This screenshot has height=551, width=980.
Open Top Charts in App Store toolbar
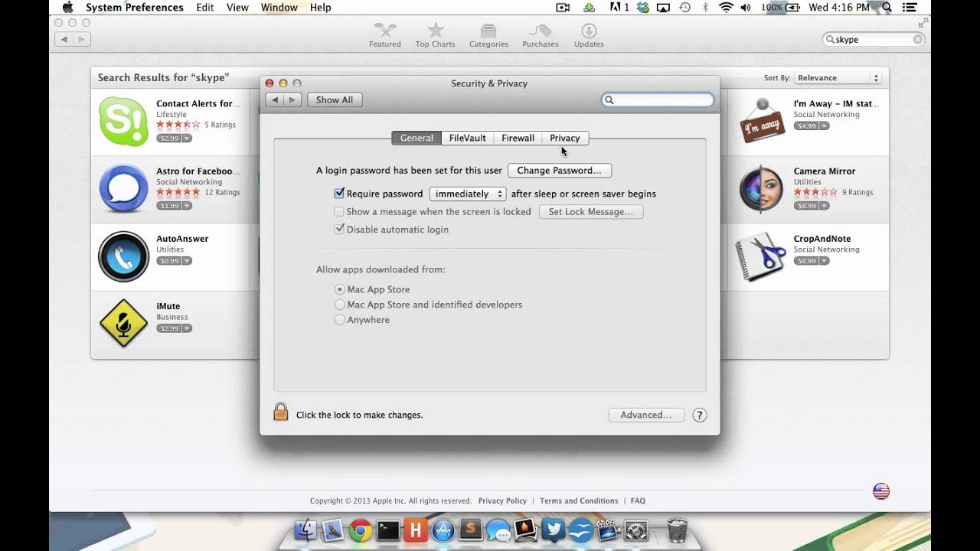click(436, 35)
